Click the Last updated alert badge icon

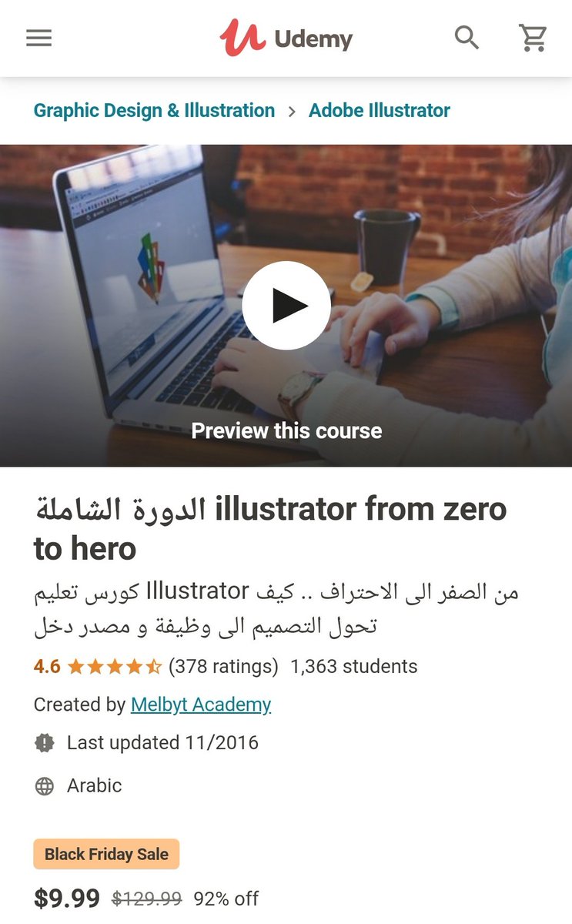[x=45, y=743]
